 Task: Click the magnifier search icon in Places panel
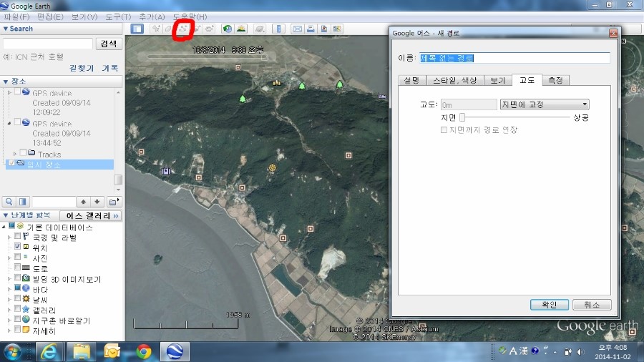pos(9,202)
